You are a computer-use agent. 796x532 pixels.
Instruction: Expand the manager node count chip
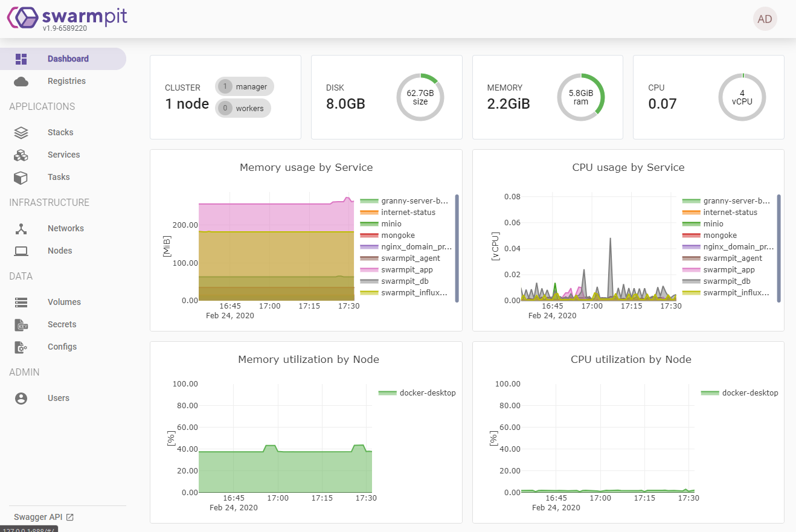coord(244,86)
